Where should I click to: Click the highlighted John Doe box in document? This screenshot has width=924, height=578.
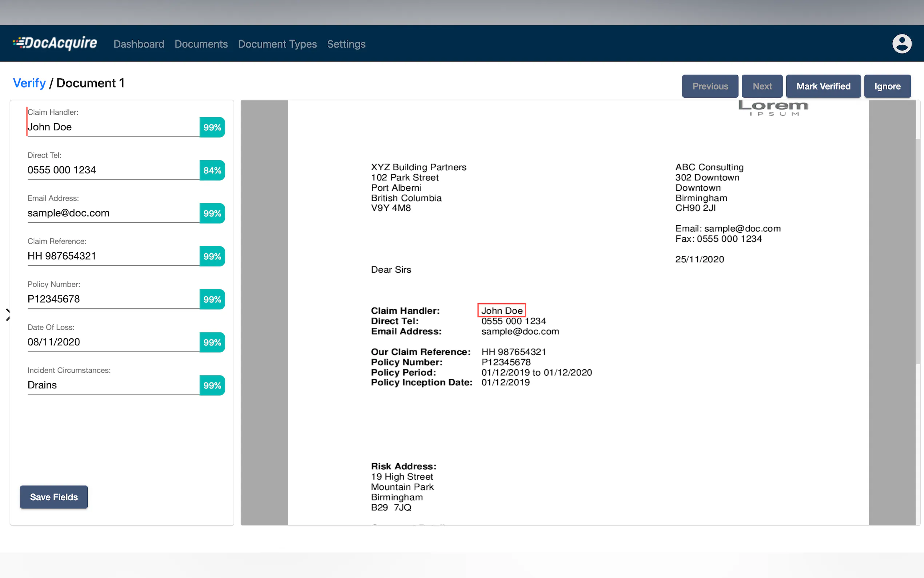point(502,310)
